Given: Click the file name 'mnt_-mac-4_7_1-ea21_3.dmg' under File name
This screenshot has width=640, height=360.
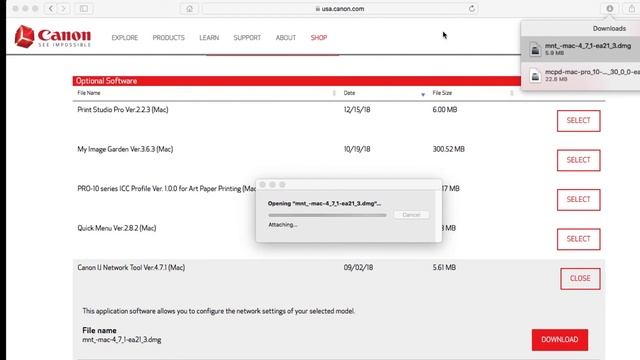Looking at the screenshot, I should tap(122, 340).
